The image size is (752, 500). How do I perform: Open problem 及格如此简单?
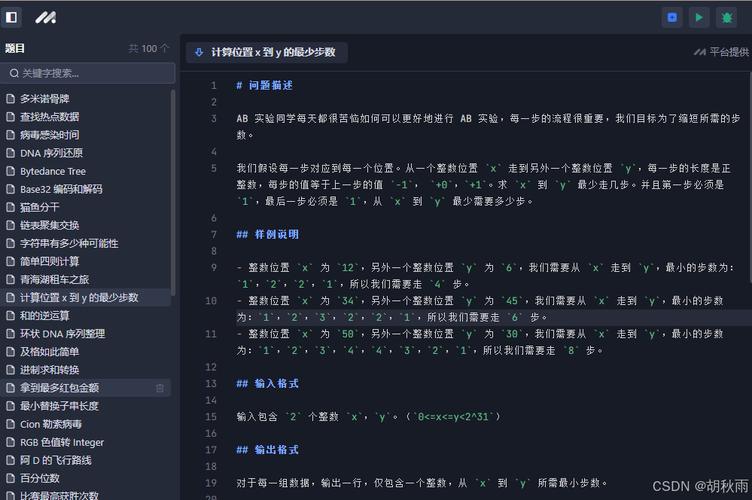pos(49,352)
